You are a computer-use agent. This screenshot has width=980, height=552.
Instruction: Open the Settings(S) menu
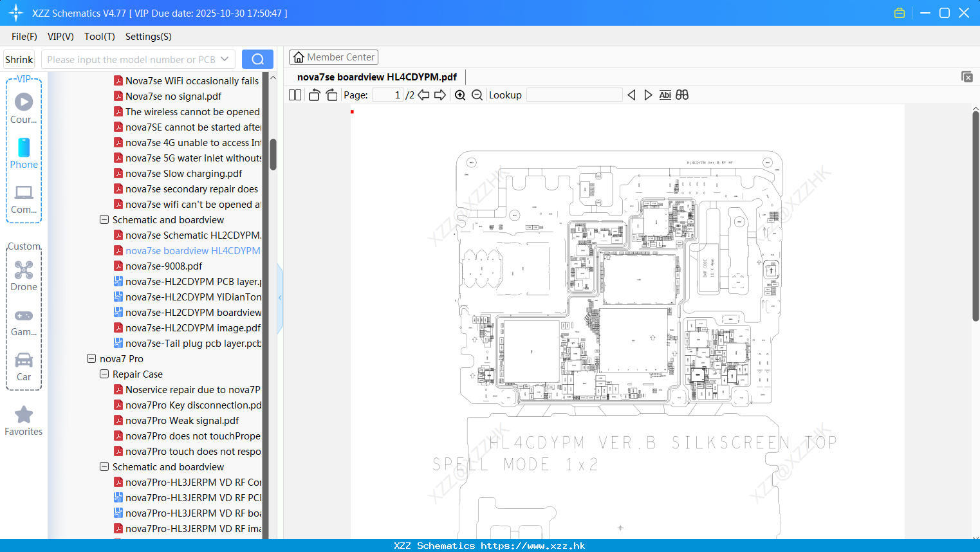[x=149, y=36]
